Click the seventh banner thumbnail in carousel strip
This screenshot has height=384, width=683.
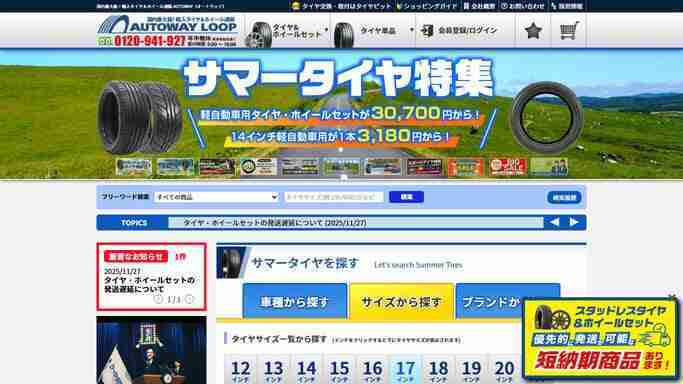[x=383, y=167]
